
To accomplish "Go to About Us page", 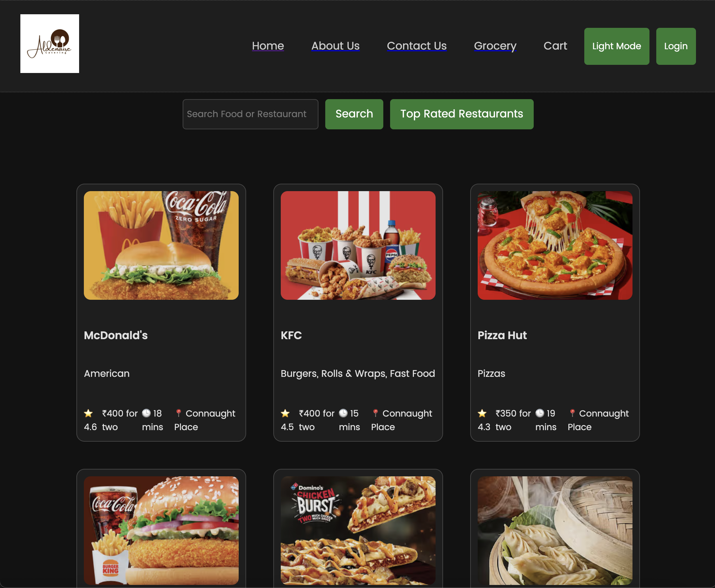I will coord(335,46).
